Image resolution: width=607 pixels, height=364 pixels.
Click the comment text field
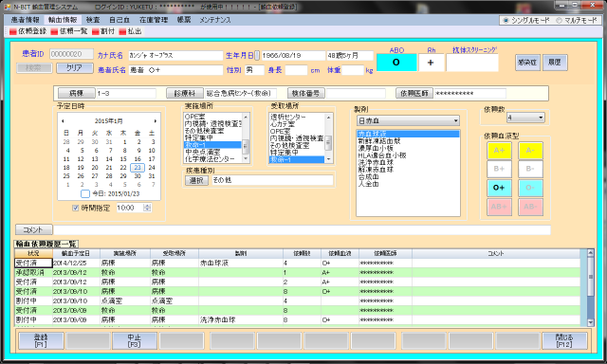click(302, 230)
